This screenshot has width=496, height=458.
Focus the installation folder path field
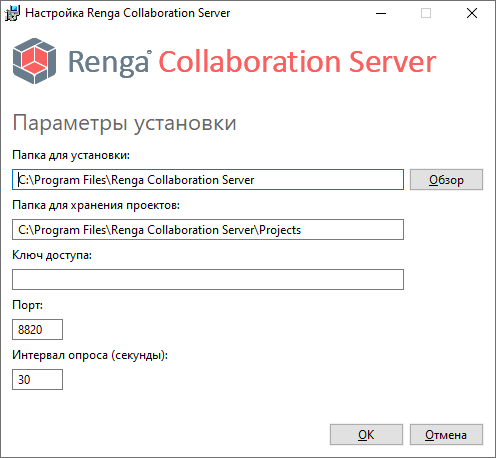(208, 180)
